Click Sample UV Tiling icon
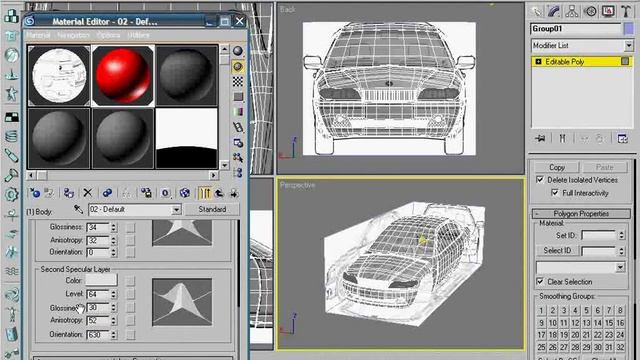Image resolution: width=640 pixels, height=360 pixels. (x=238, y=97)
